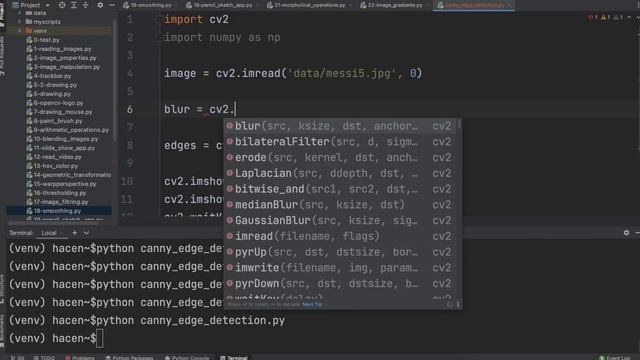Choose blur suggestion from completion list
Screen dimensions: 640x360
coord(340,126)
